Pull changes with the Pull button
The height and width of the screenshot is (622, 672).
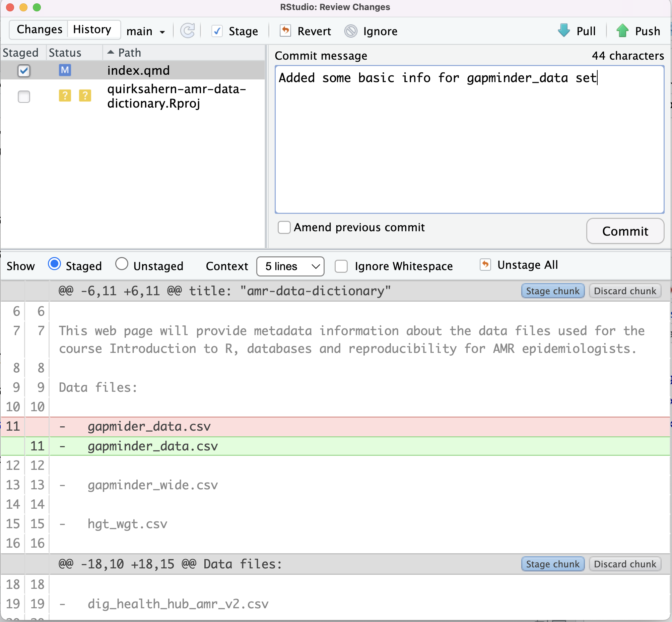click(577, 31)
